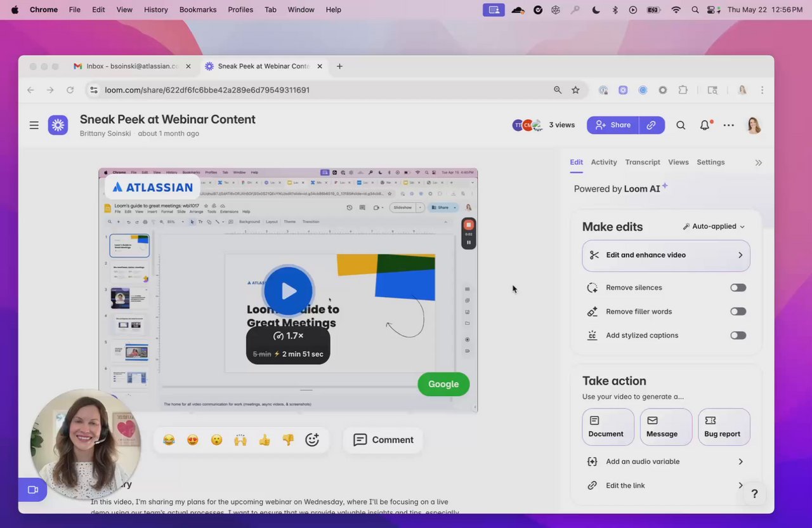Open the more options ellipsis menu
The image size is (812, 528).
[729, 125]
